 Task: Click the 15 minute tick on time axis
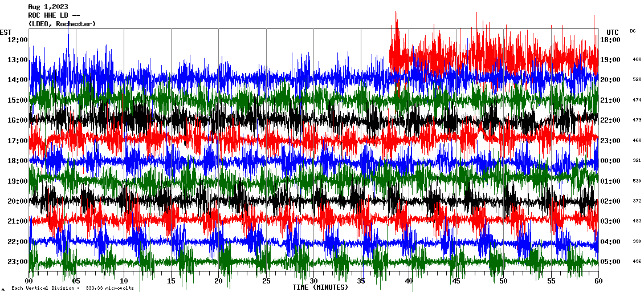click(x=172, y=281)
